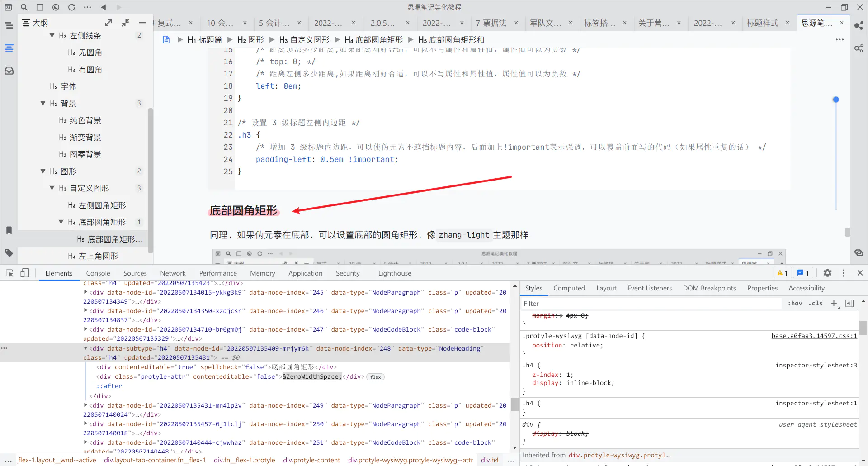This screenshot has height=466, width=868.
Task: Toggle device toolbar in DevTools
Action: coord(25,273)
